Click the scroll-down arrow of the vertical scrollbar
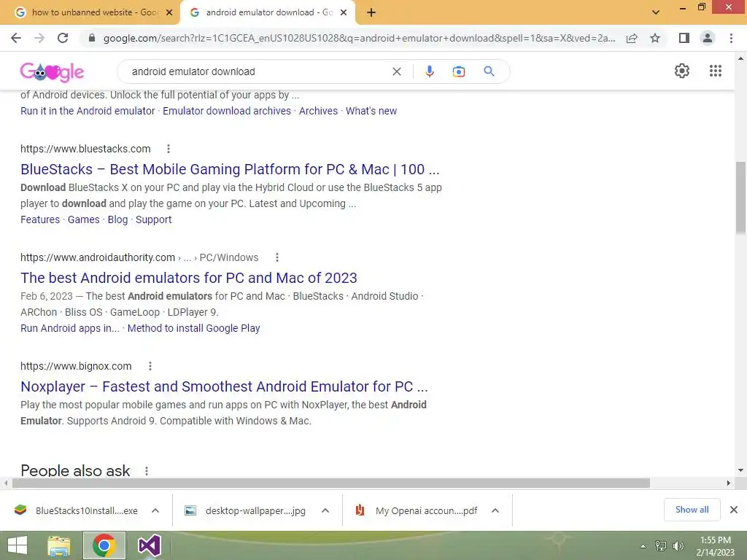 tap(740, 470)
